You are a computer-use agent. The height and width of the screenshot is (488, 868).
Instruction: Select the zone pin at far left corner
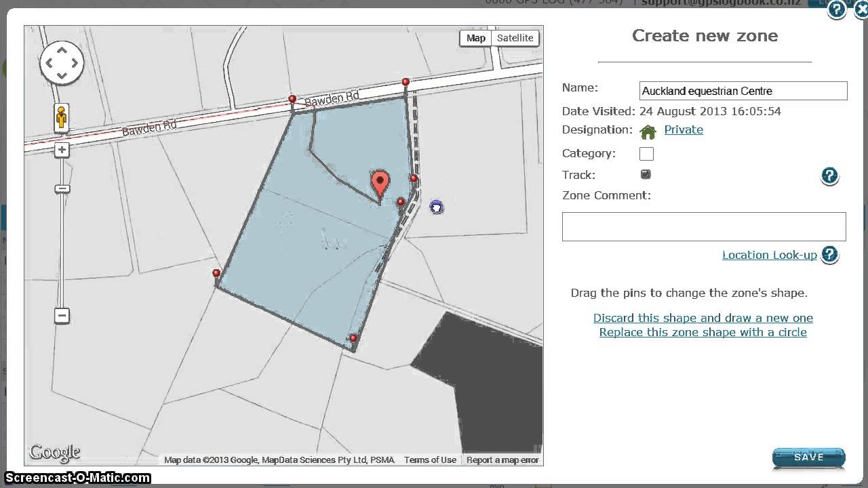click(216, 273)
